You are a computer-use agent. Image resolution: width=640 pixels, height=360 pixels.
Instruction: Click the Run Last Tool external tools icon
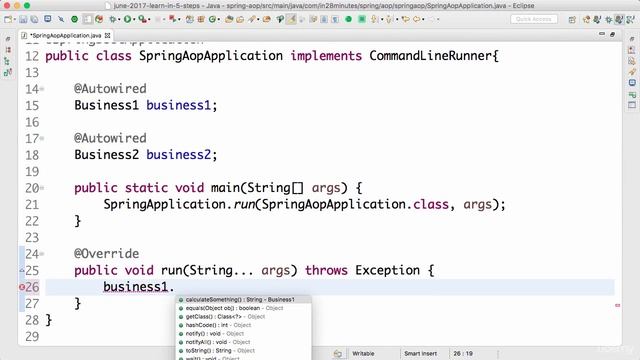(x=142, y=19)
